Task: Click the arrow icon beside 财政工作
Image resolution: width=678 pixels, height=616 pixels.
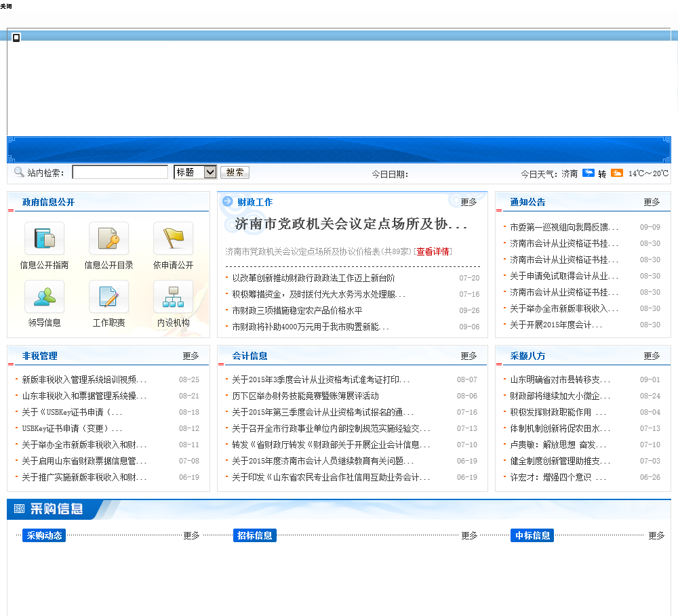Action: (227, 201)
